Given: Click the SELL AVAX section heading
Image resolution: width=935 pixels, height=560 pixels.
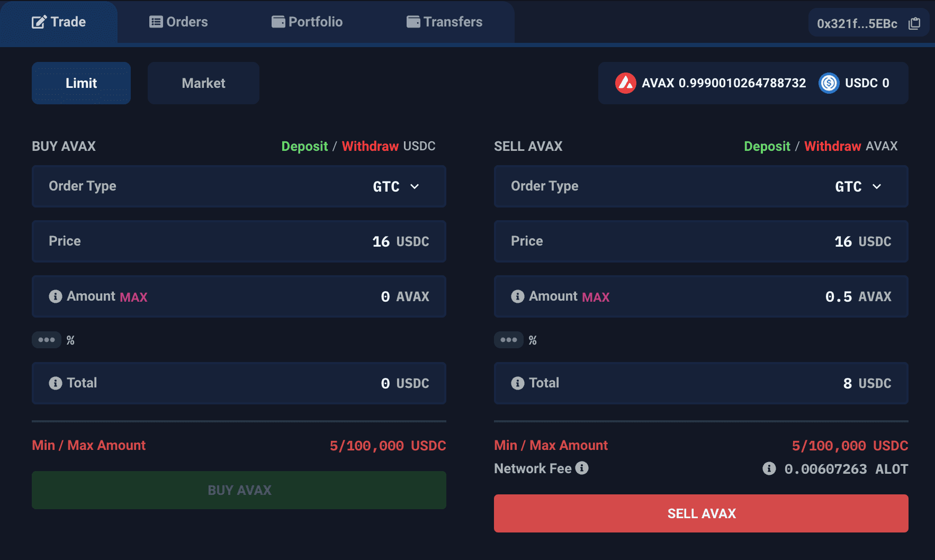Looking at the screenshot, I should pos(528,146).
